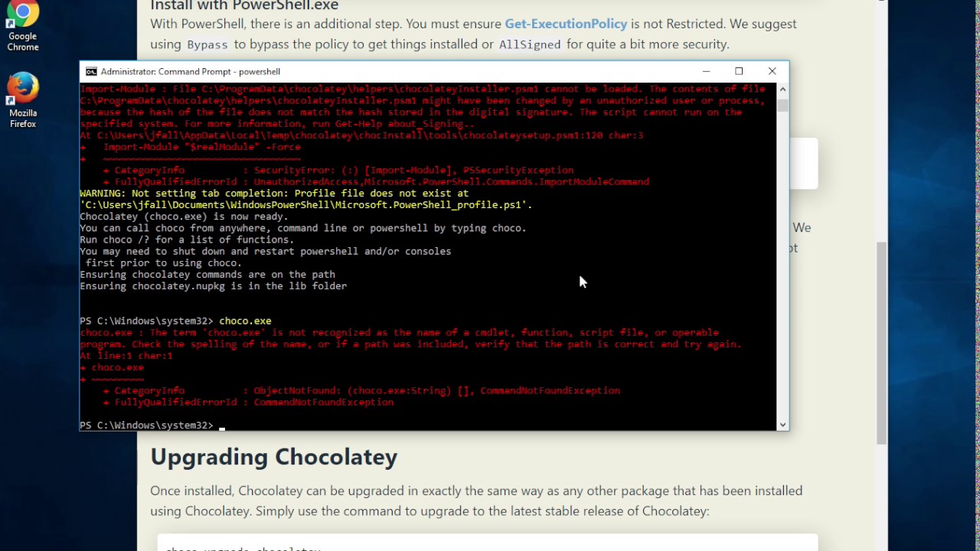Image resolution: width=980 pixels, height=551 pixels.
Task: Click 'Chocolatey (choco.exe) is now ready.' line
Action: 184,217
